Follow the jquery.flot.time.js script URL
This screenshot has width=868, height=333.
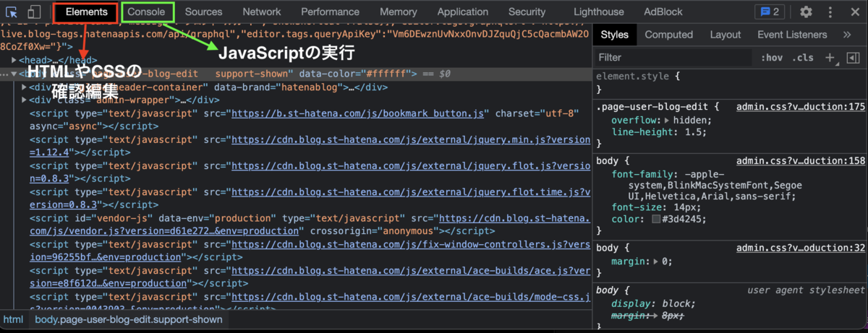310,199
